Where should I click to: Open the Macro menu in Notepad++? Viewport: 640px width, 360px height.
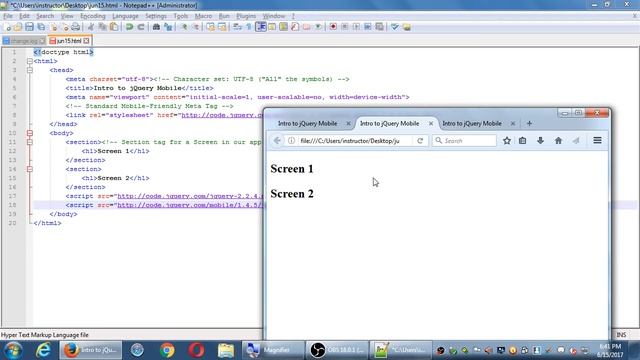pos(203,16)
